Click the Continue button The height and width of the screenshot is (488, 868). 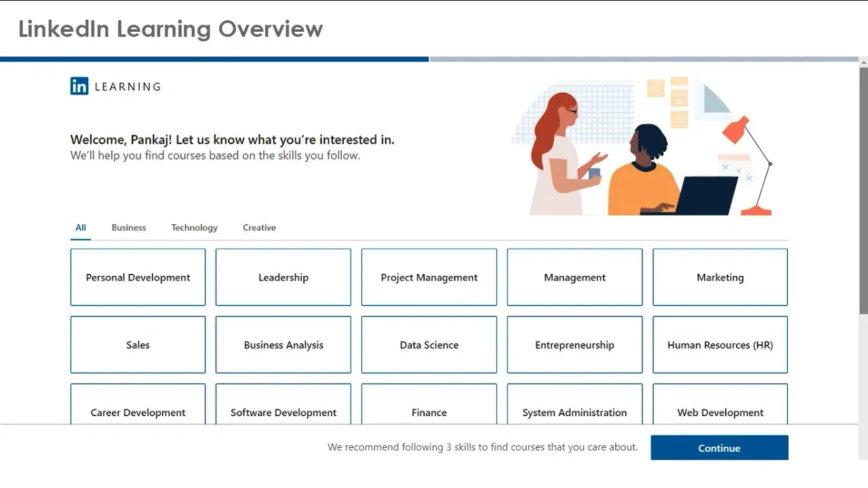[719, 448]
